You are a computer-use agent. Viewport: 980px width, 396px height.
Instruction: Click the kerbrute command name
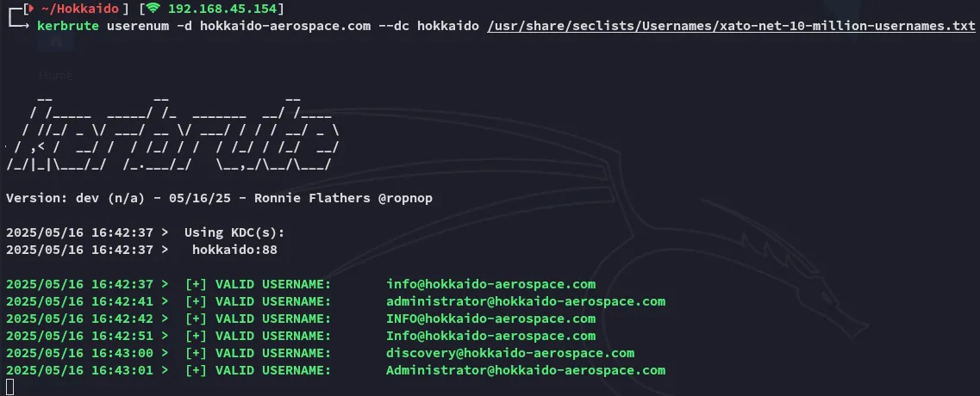pyautogui.click(x=68, y=26)
